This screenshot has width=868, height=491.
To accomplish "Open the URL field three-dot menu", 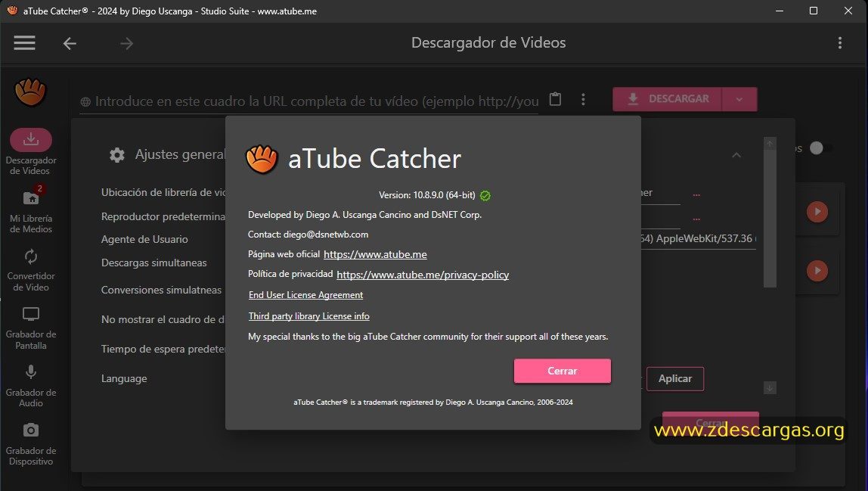I will click(583, 99).
